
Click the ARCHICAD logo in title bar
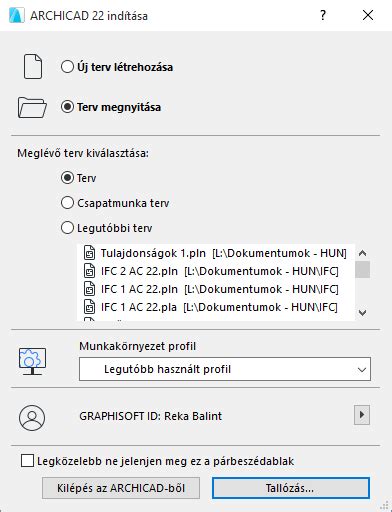16,15
